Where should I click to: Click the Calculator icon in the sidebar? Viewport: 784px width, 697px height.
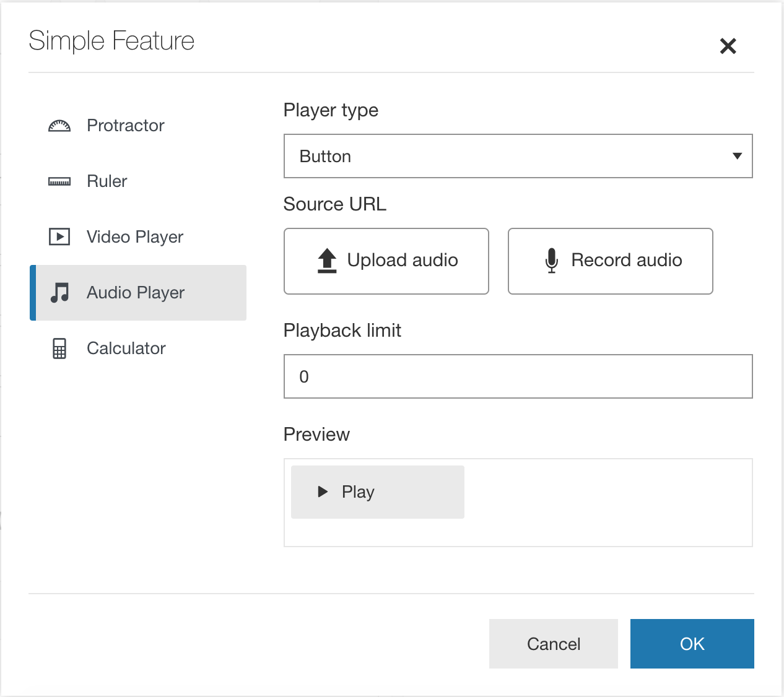pos(59,348)
